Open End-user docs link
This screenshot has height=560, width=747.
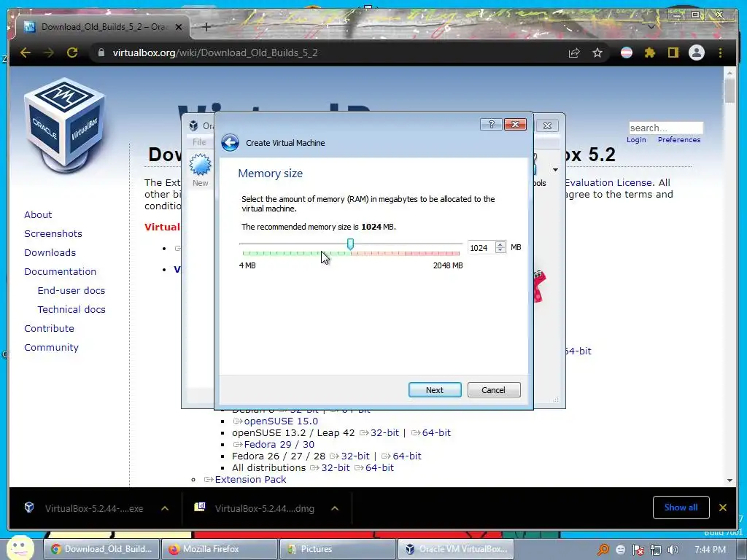pos(71,290)
